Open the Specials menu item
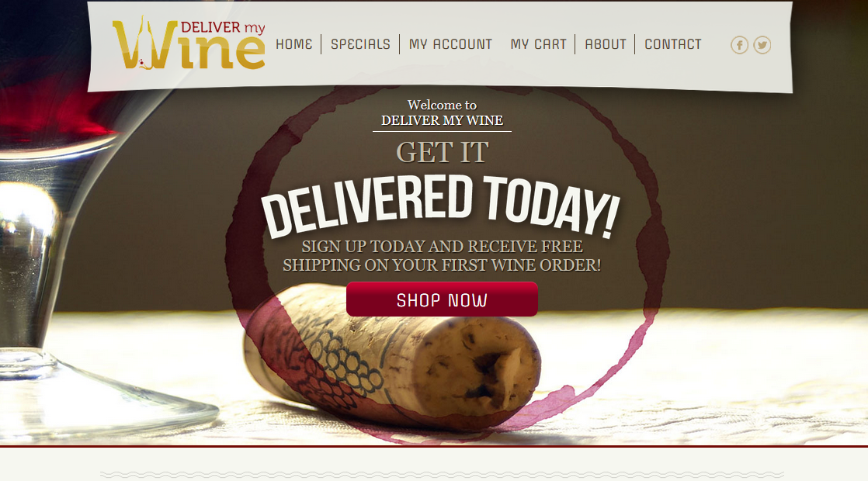Screen dimensions: 868x481 pos(360,44)
